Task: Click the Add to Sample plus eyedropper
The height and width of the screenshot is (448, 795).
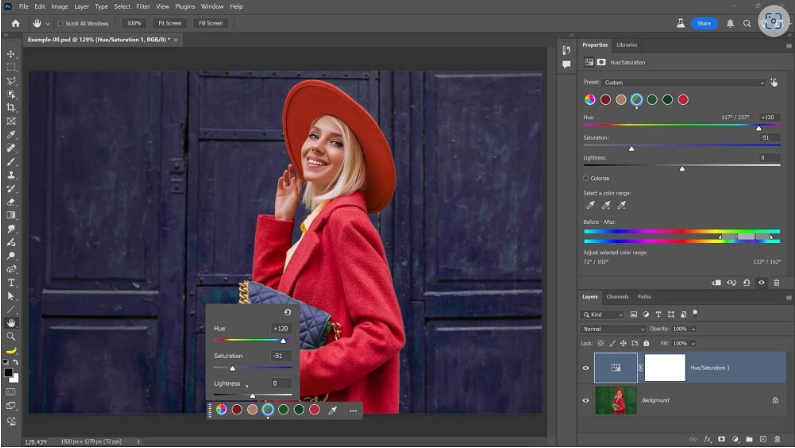Action: [606, 205]
